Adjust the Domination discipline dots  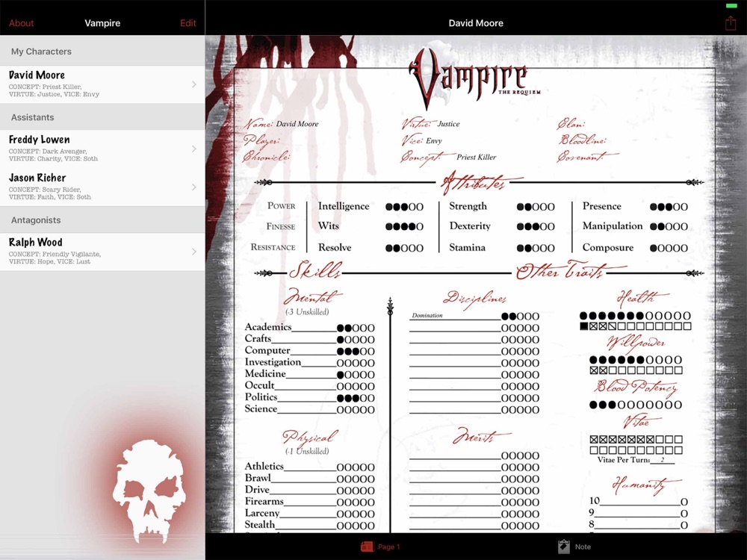pyautogui.click(x=520, y=316)
